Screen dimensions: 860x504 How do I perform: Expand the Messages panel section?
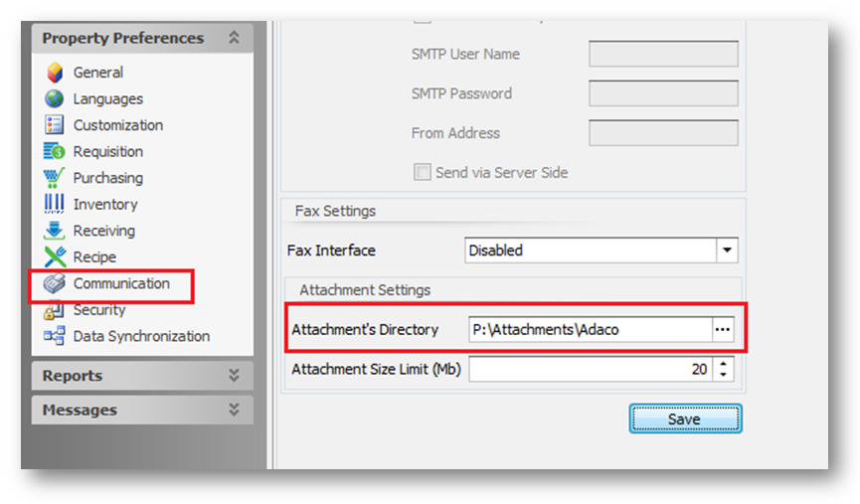(x=234, y=410)
